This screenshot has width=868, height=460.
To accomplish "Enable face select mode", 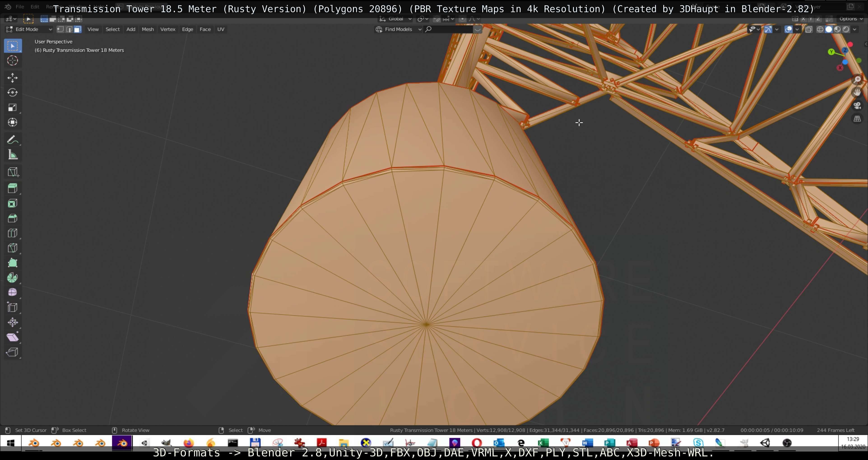I will coord(78,29).
